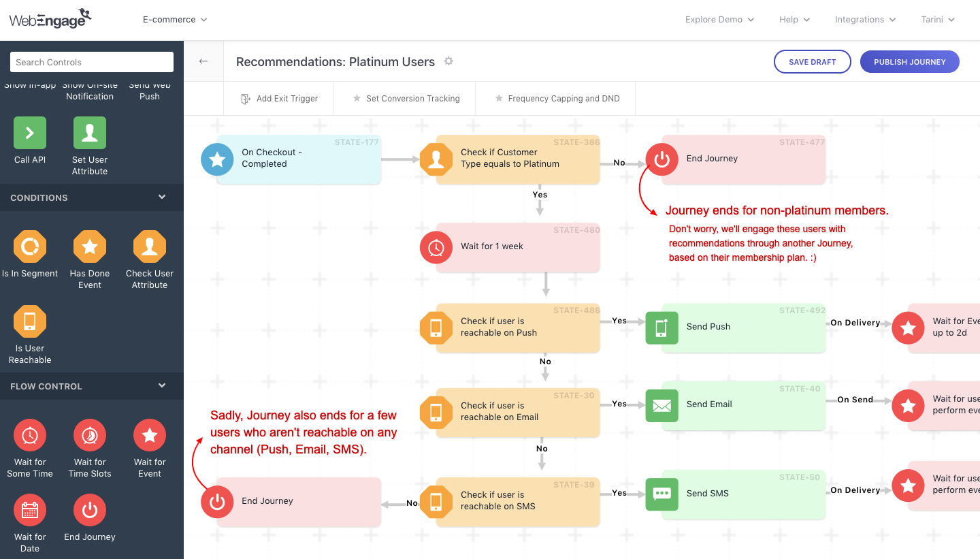Choose the Wait for Time Slots icon
This screenshot has width=980, height=559.
click(90, 435)
